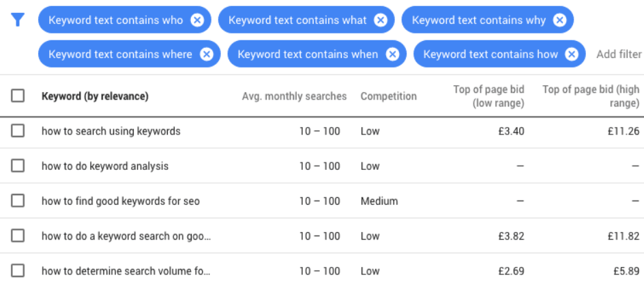Remove the 'contains who' filter chip
The image size is (644, 286).
(x=197, y=20)
